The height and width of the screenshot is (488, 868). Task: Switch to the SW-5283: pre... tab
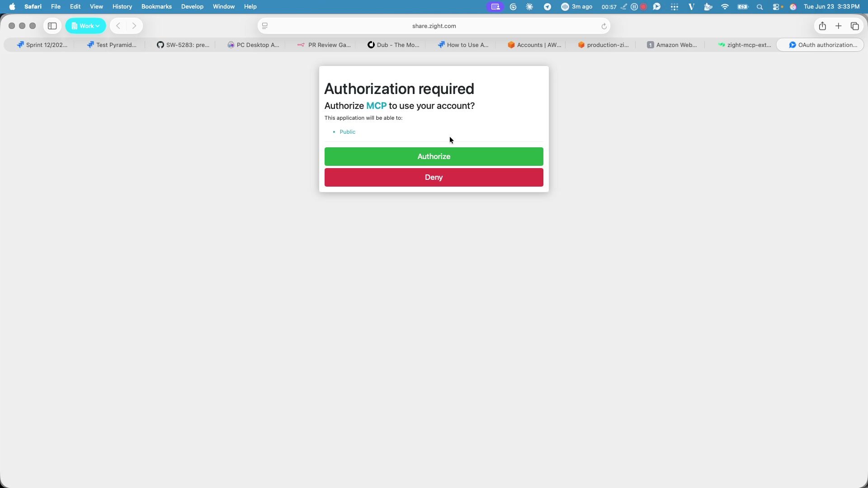183,45
